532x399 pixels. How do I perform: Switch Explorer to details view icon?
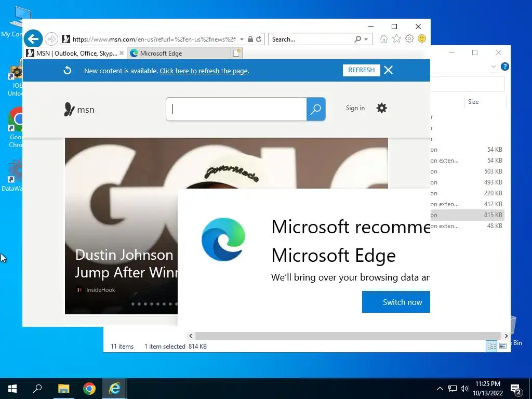tap(491, 345)
